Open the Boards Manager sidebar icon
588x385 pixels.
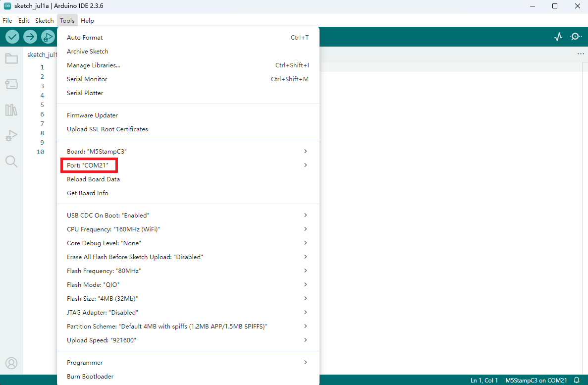(11, 84)
